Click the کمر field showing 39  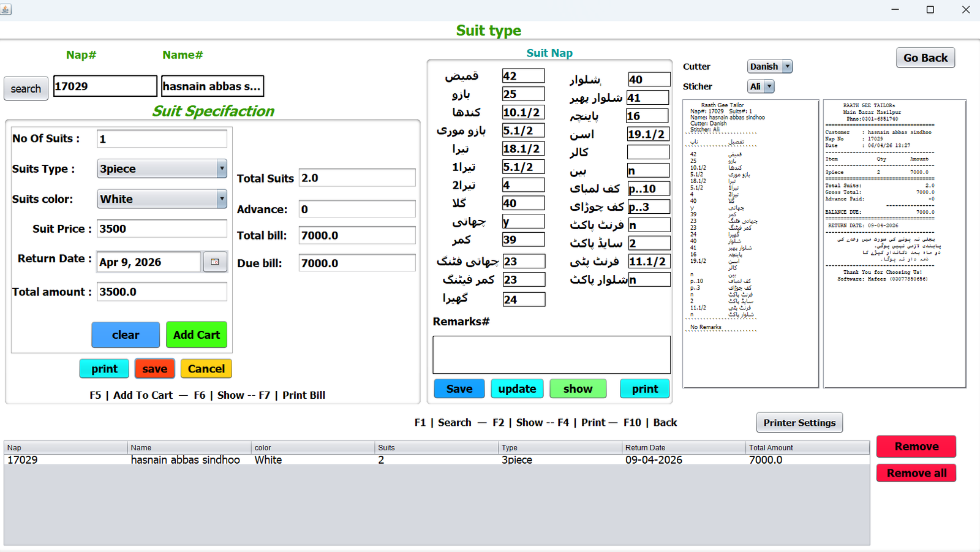click(523, 240)
